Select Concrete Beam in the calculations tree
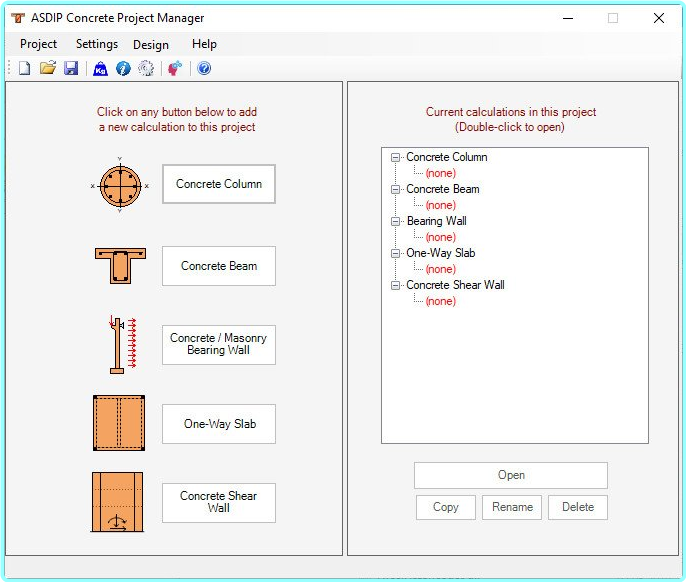Viewport: 686px width, 582px height. tap(443, 189)
